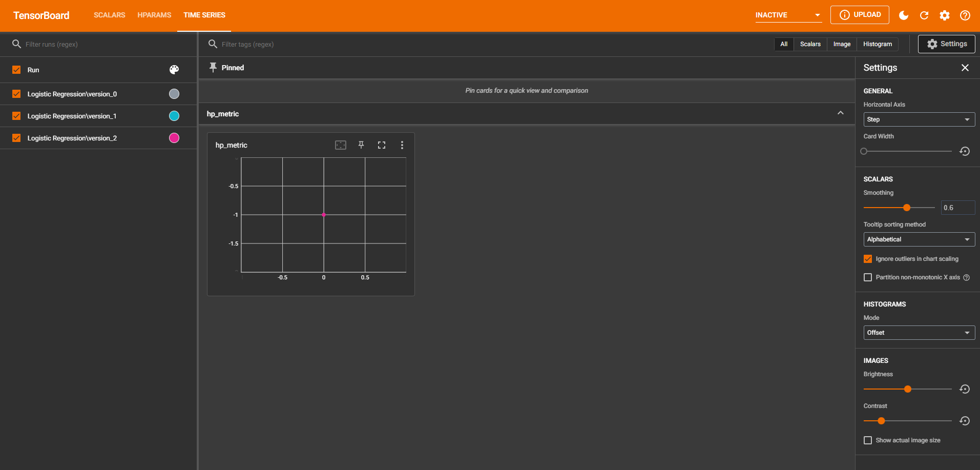Fit hp_metric chart domain to data
Screen dimensions: 980x470
point(341,145)
